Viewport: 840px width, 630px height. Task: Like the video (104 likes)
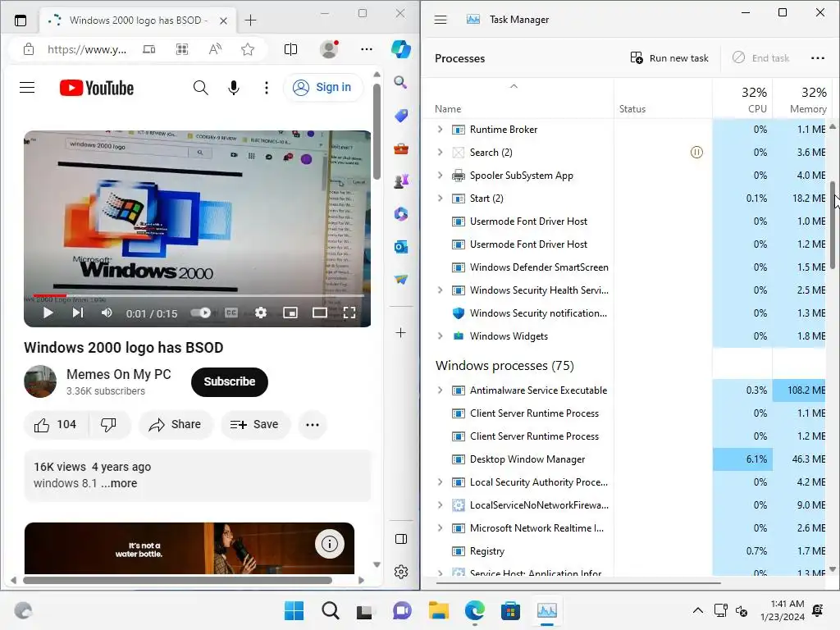click(56, 425)
